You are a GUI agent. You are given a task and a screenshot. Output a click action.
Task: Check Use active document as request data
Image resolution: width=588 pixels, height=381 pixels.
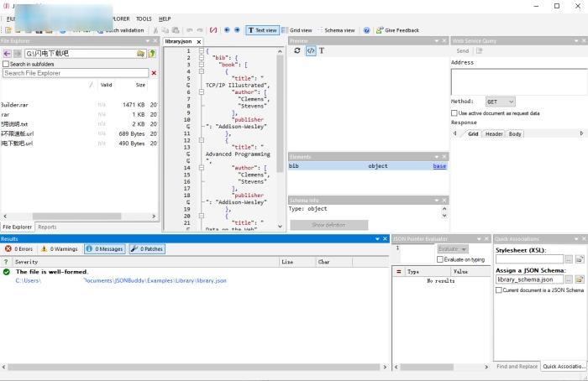point(454,112)
